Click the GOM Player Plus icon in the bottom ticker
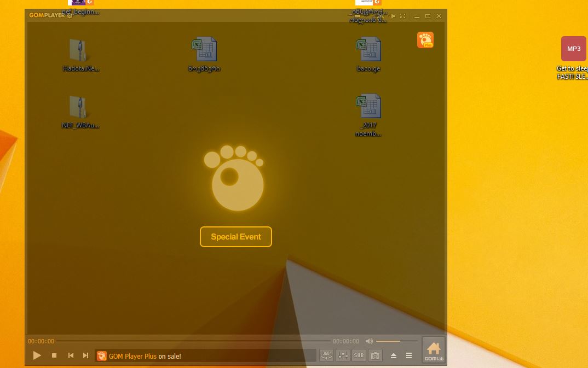The height and width of the screenshot is (368, 588). click(102, 355)
